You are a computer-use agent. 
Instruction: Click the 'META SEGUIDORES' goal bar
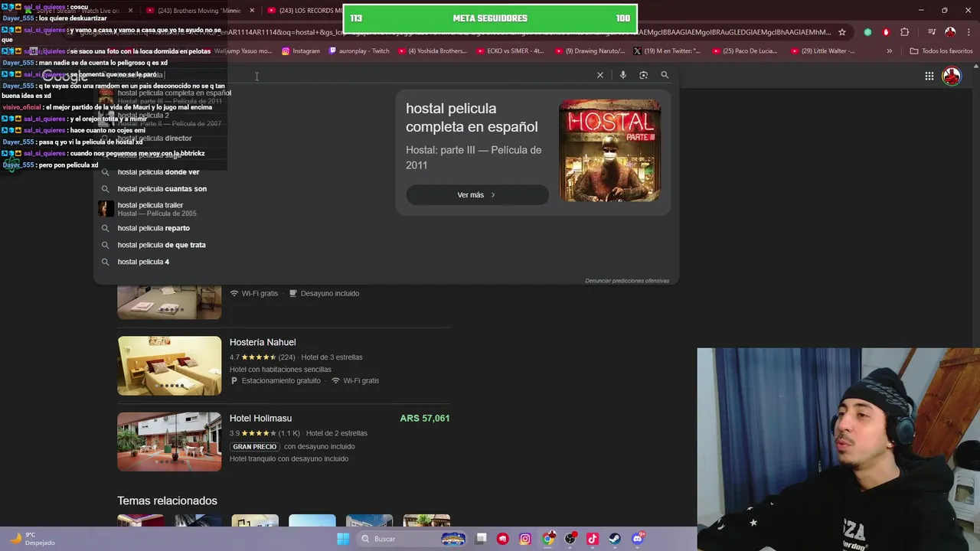490,18
